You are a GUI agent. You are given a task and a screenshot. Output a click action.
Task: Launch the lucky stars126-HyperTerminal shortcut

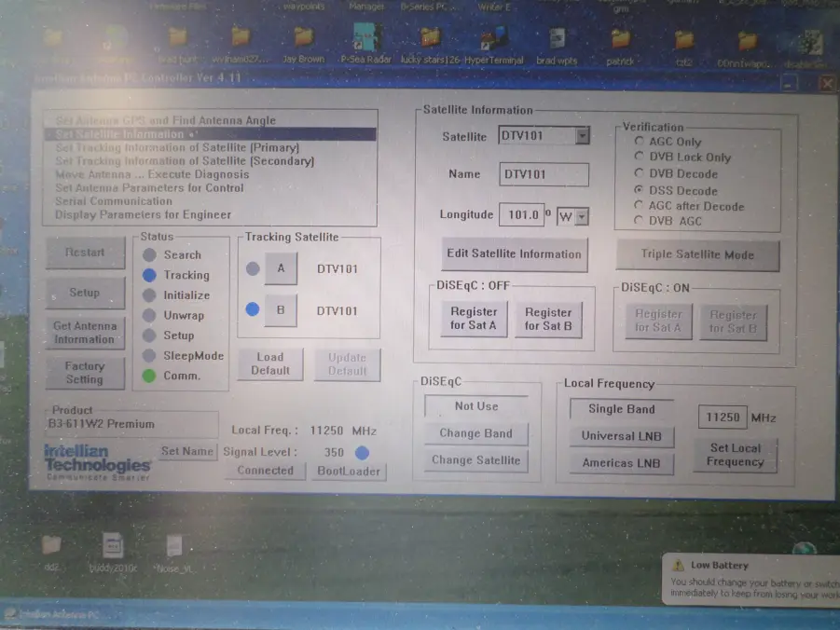click(430, 42)
